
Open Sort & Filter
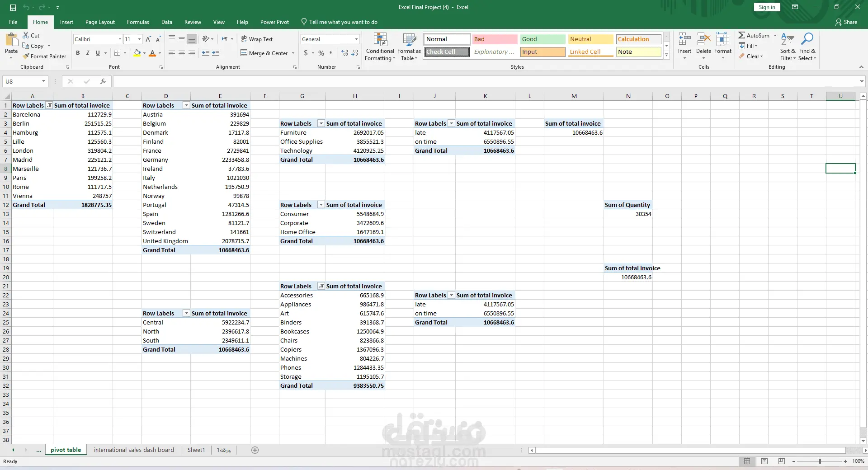[x=788, y=47]
